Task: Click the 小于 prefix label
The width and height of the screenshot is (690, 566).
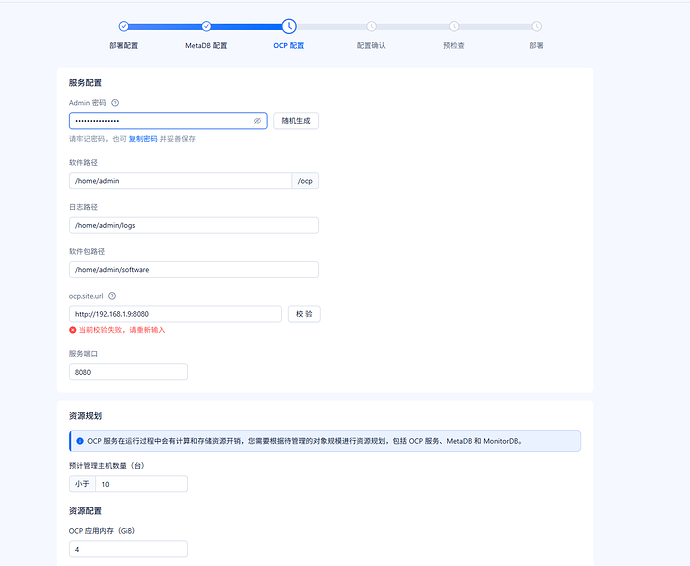Action: (x=82, y=484)
